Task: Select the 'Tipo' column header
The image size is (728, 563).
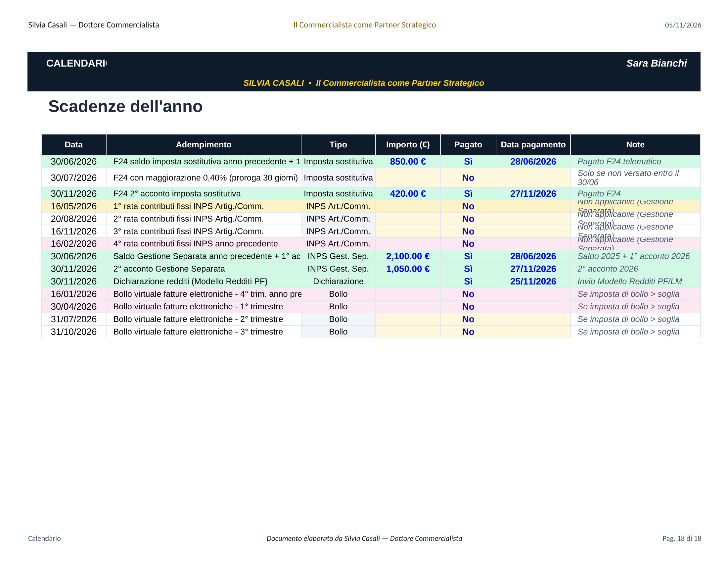Action: point(338,144)
